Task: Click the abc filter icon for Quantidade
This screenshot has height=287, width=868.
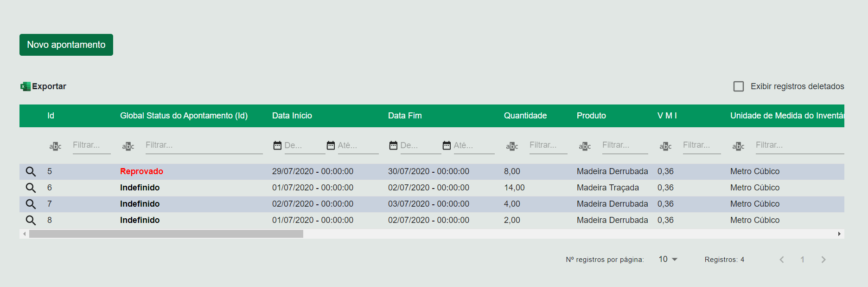Action: tap(512, 146)
